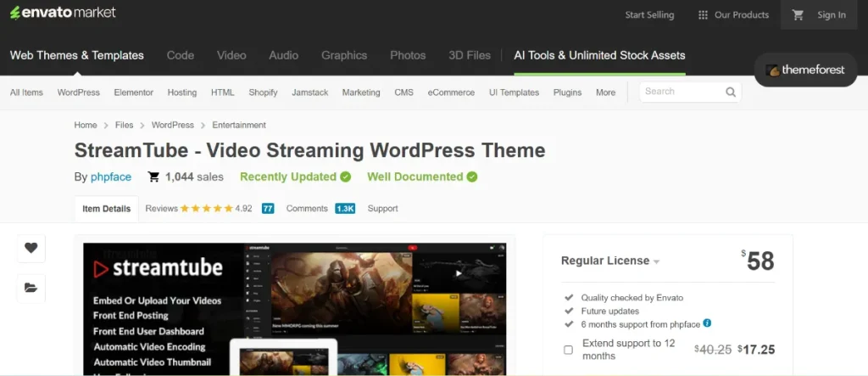Click the Entertainment breadcrumb
Viewport: 868px width, 376px height.
[239, 125]
